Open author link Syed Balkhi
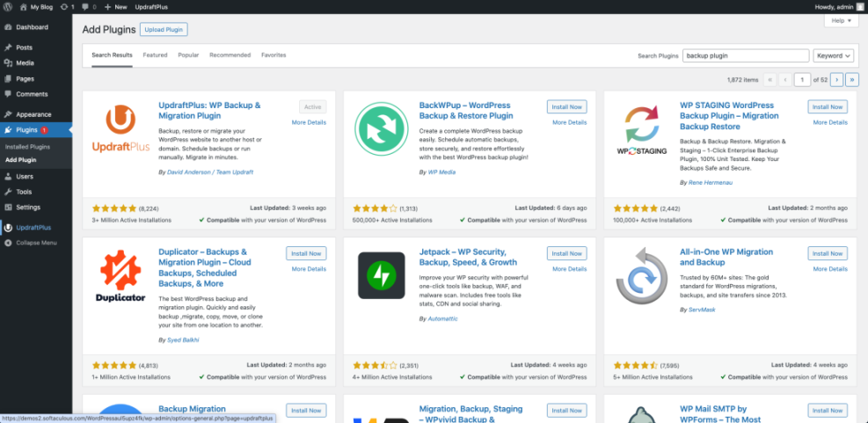 point(183,340)
